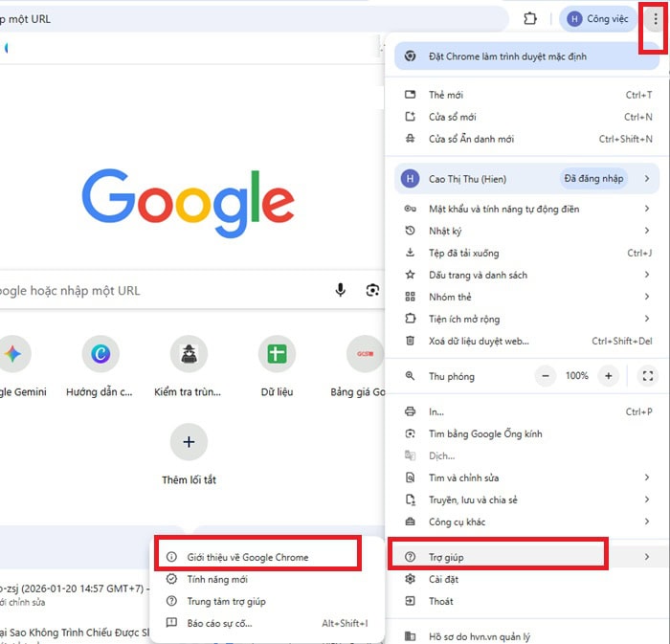Viewport: 670px width, 644px height.
Task: Click the share page icon beside Truyền, lưu và chia sẻ
Action: pos(411,500)
